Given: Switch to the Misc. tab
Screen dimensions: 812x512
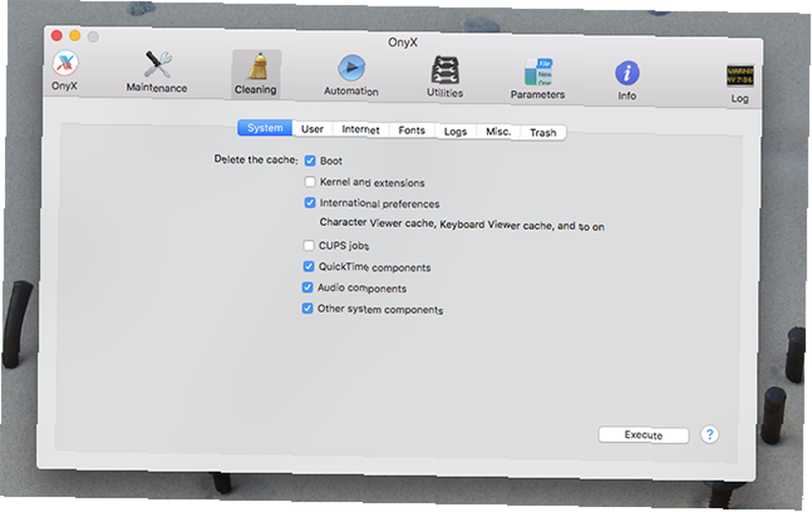Looking at the screenshot, I should pyautogui.click(x=499, y=132).
